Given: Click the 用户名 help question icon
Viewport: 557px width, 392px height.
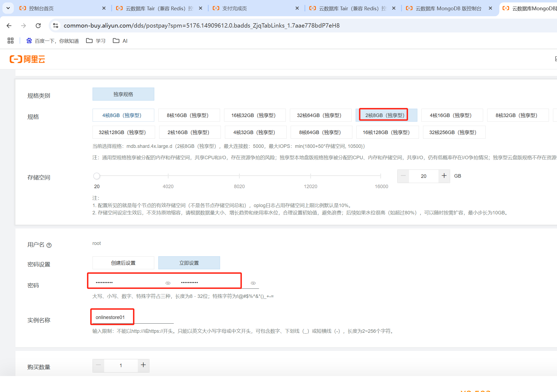Looking at the screenshot, I should pyautogui.click(x=49, y=245).
